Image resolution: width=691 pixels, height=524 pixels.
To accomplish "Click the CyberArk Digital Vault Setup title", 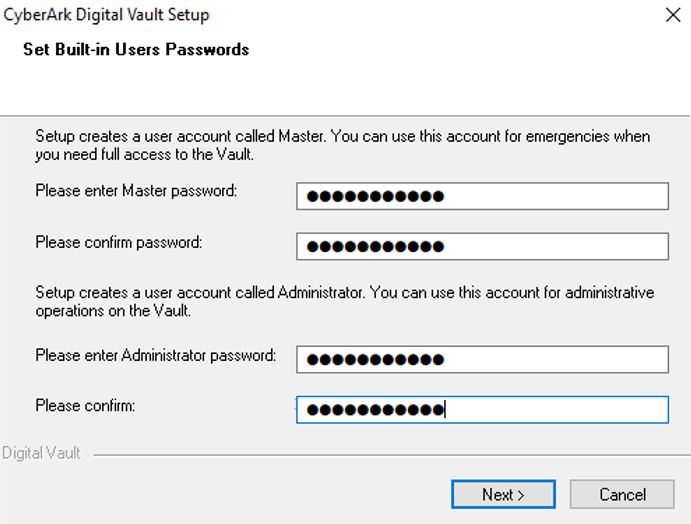I will pos(106,15).
